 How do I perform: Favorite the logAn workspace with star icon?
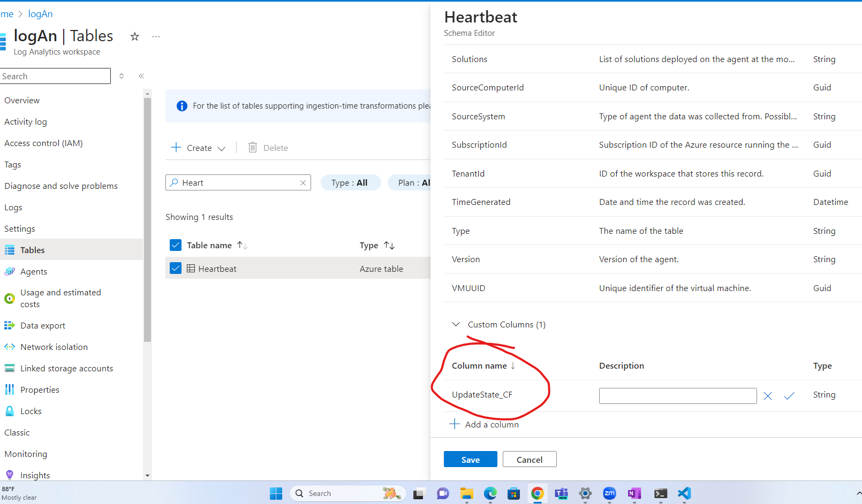pyautogui.click(x=135, y=36)
